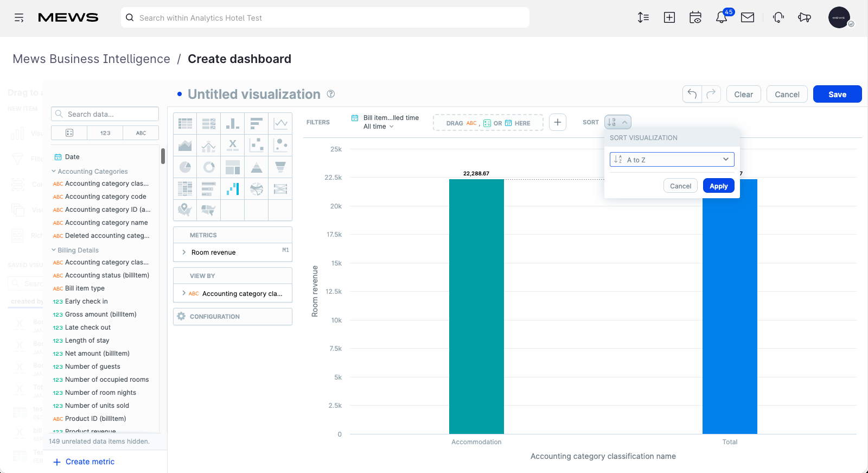Open the mail envelope icon

click(x=748, y=17)
